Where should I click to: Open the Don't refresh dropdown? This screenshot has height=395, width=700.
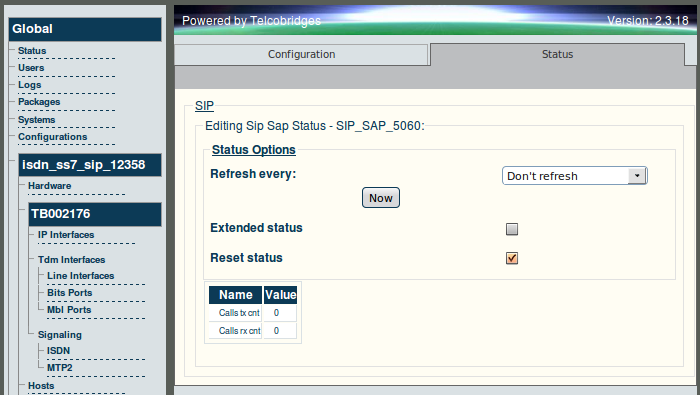[574, 176]
